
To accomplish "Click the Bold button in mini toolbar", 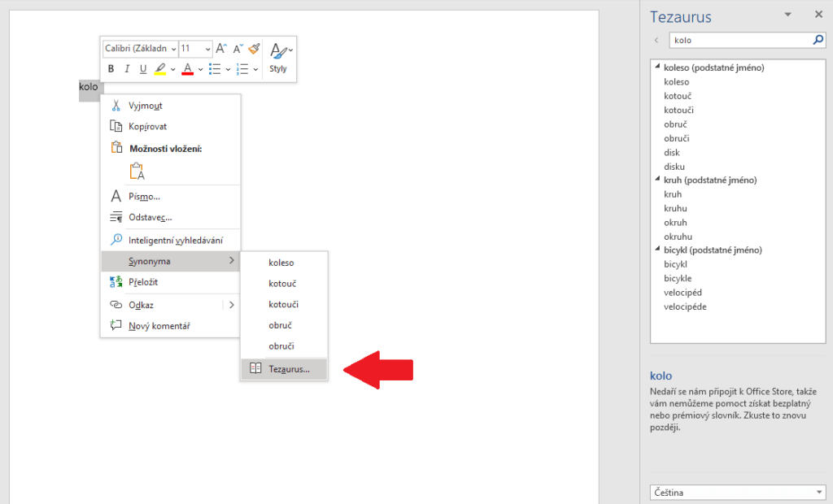I will pyautogui.click(x=111, y=69).
